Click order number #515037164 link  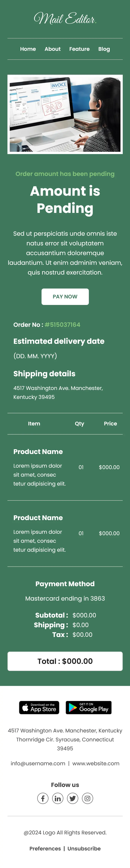(x=62, y=325)
